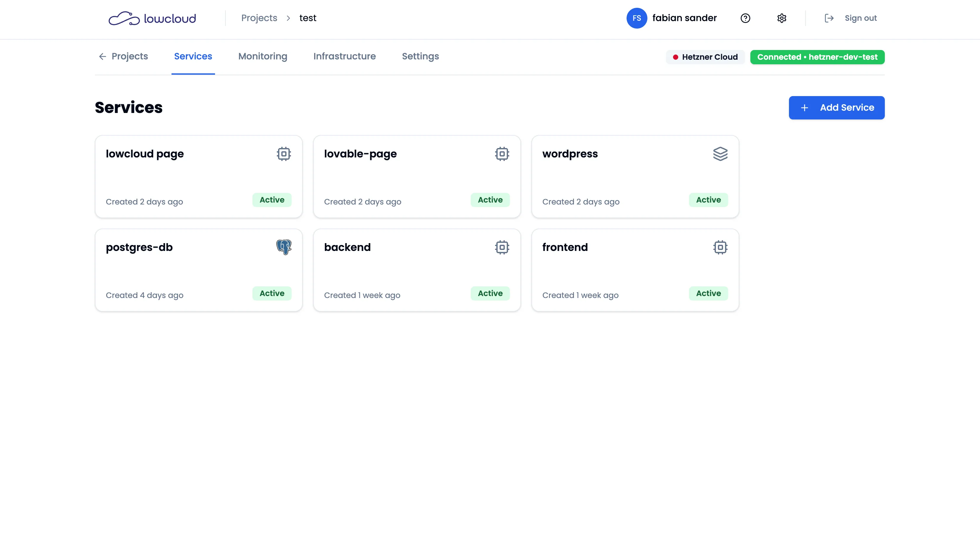The image size is (980, 546).
Task: Click the Active badge on wordpress card
Action: point(708,200)
